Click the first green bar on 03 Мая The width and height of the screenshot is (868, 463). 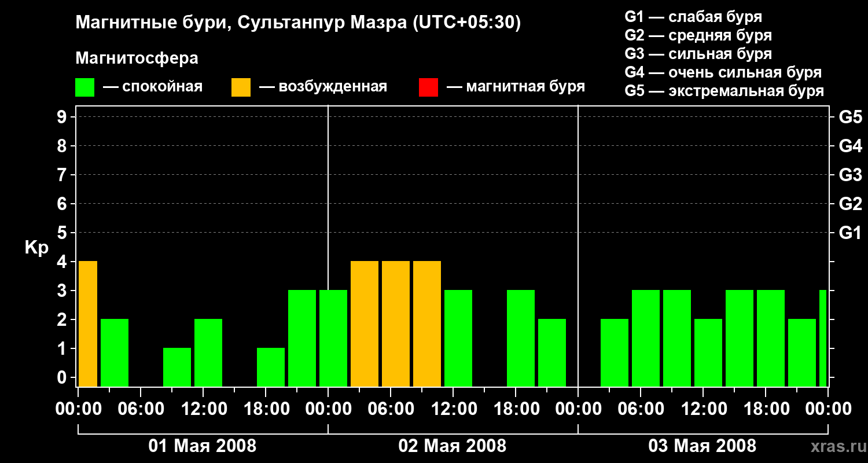tap(615, 352)
